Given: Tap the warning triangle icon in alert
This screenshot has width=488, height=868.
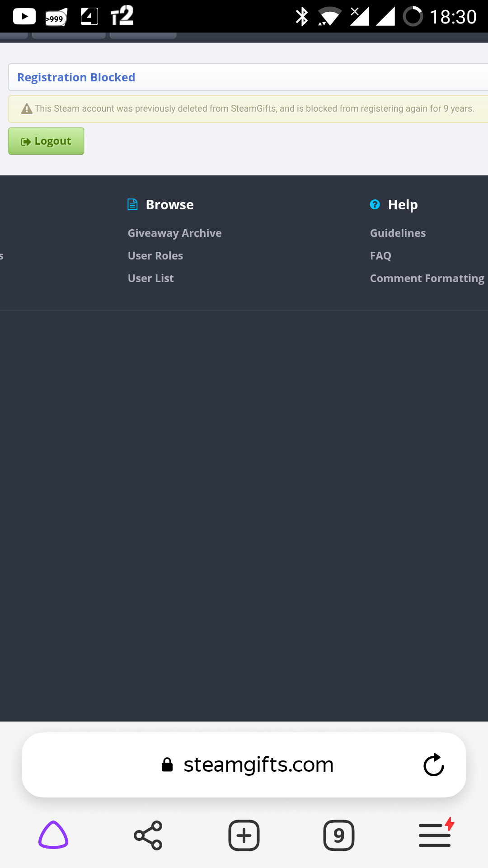Looking at the screenshot, I should tap(27, 109).
